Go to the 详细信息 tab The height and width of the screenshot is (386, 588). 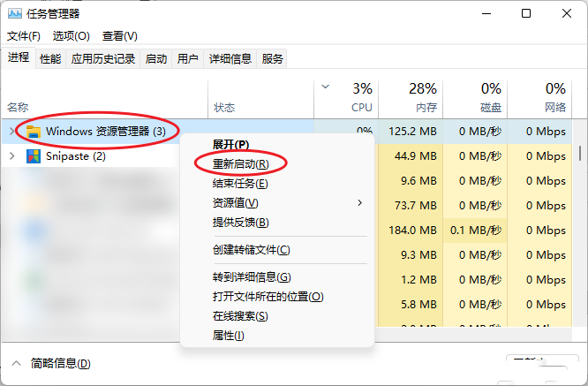pos(230,58)
